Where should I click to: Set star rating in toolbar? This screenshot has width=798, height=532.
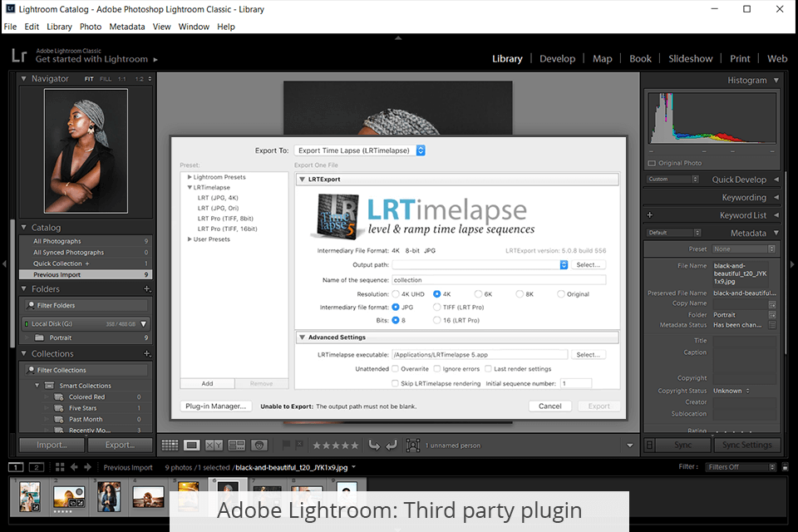tap(335, 446)
